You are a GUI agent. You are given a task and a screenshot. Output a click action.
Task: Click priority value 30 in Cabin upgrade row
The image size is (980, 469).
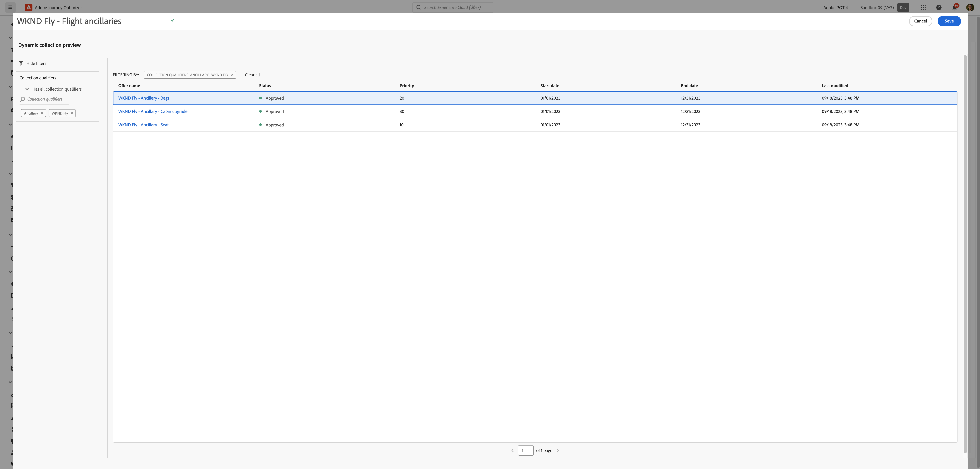click(402, 111)
